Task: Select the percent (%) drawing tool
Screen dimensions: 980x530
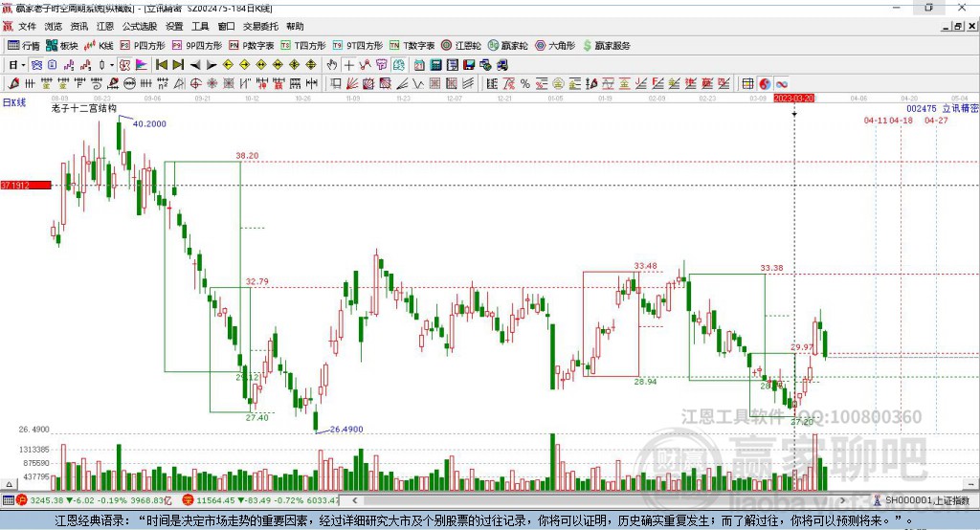Action: tap(525, 84)
